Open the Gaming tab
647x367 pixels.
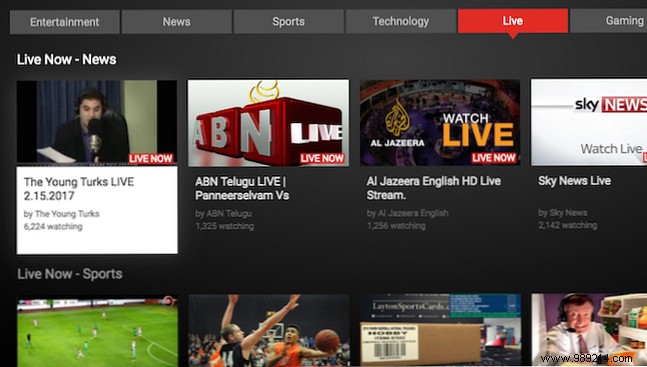click(609, 21)
